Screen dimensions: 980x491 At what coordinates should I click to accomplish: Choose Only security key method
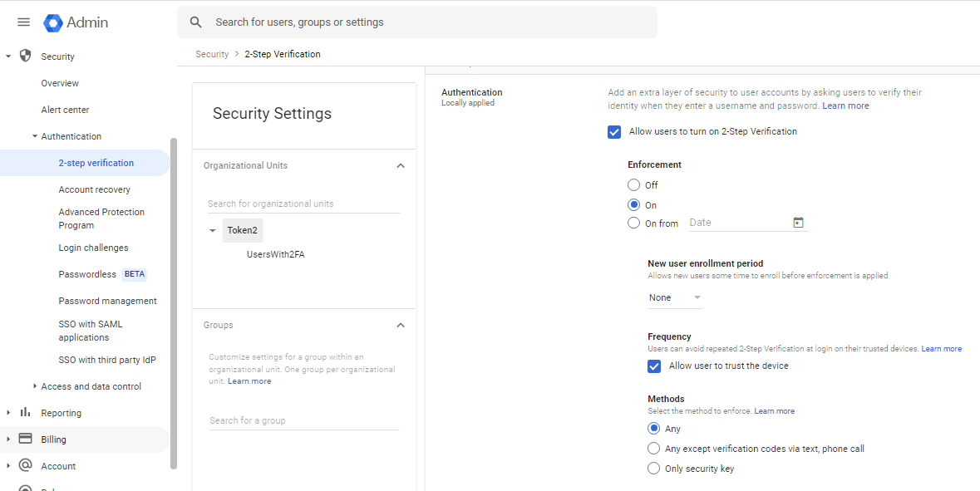tap(654, 469)
